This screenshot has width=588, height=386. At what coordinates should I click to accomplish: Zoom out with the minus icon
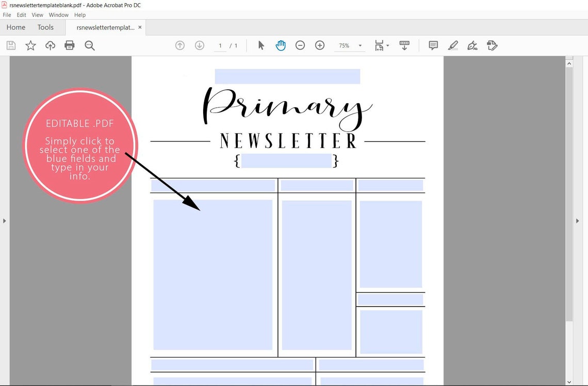point(300,45)
